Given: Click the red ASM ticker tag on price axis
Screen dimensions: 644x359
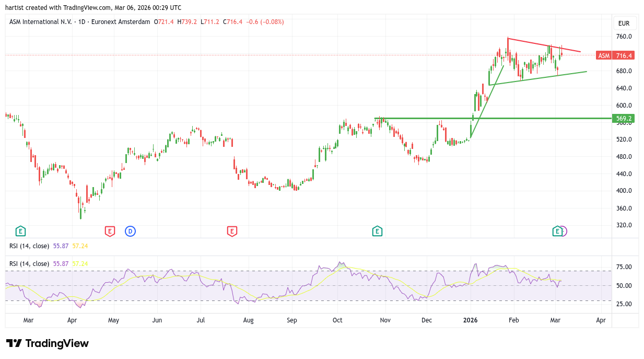Looking at the screenshot, I should click(x=604, y=55).
